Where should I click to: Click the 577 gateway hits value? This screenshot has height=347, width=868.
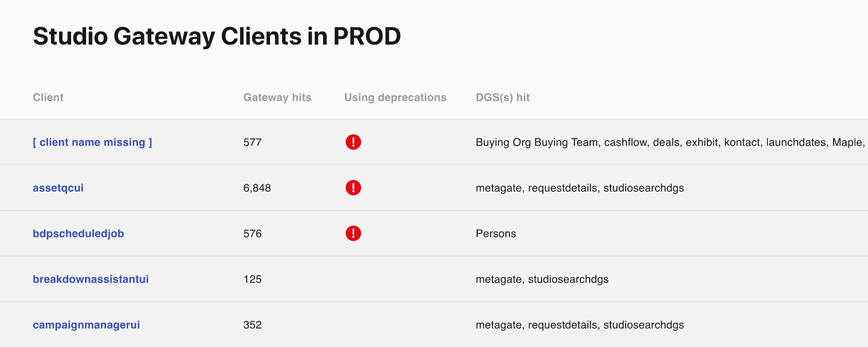[x=252, y=142]
